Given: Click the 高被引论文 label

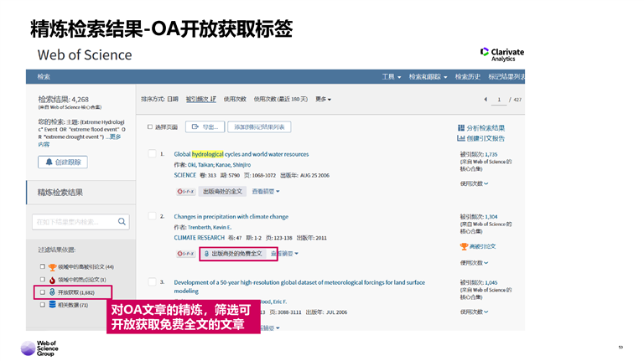Looking at the screenshot, I should click(x=483, y=246).
